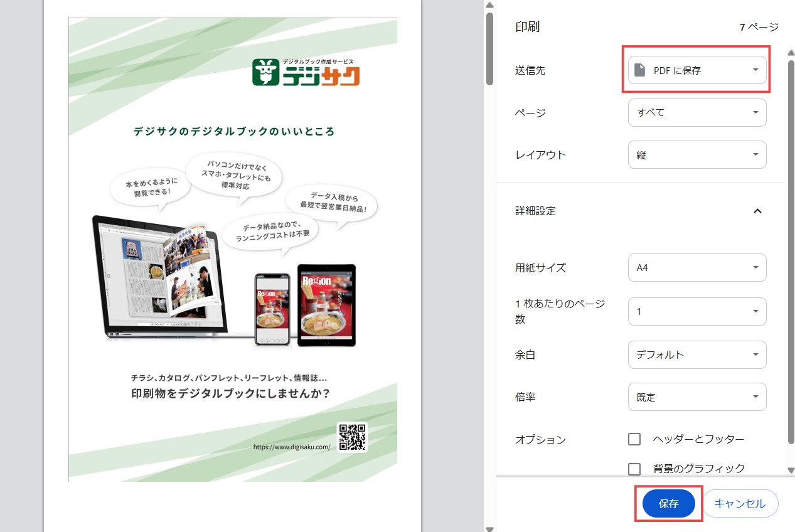
Task: Open the 1枚あたりのページ数 dropdown
Action: (x=696, y=312)
